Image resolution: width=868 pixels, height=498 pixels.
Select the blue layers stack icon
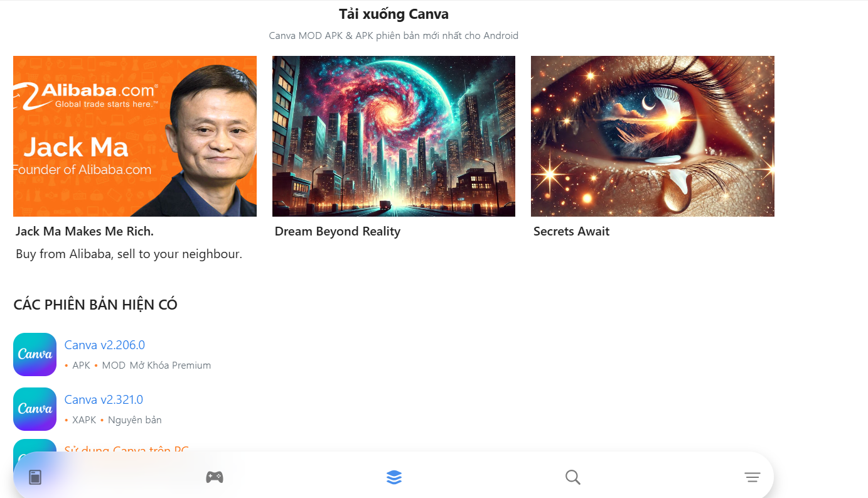[x=394, y=477]
